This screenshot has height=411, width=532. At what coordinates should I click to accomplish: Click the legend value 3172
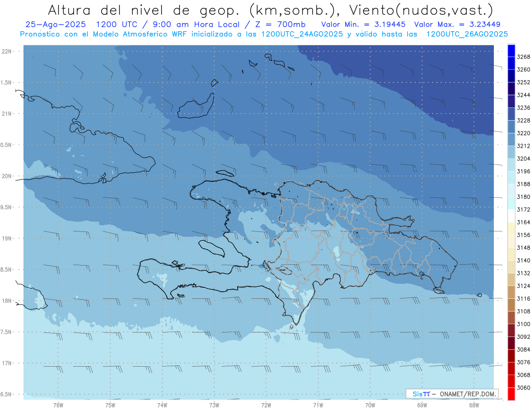click(524, 209)
